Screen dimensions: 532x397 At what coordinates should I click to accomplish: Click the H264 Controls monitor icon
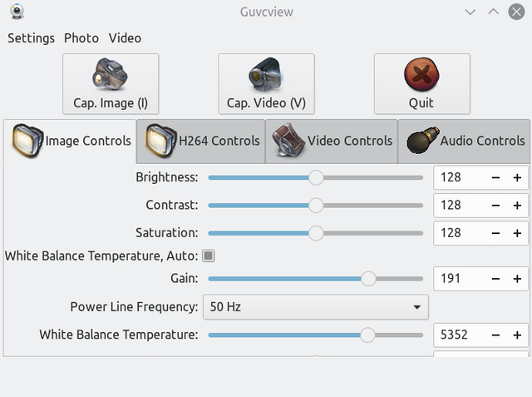(160, 141)
